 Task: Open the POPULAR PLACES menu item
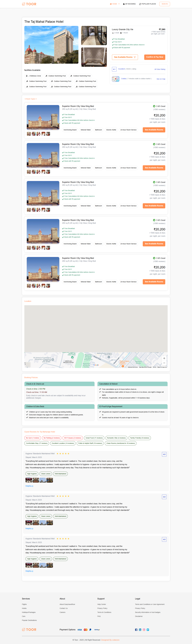click(x=147, y=4)
